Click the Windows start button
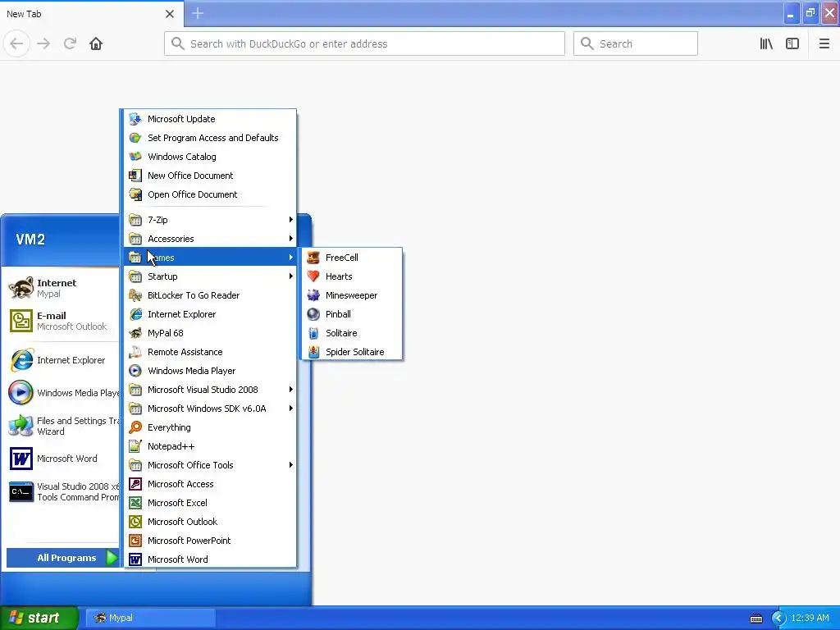840x630 pixels. 39,618
